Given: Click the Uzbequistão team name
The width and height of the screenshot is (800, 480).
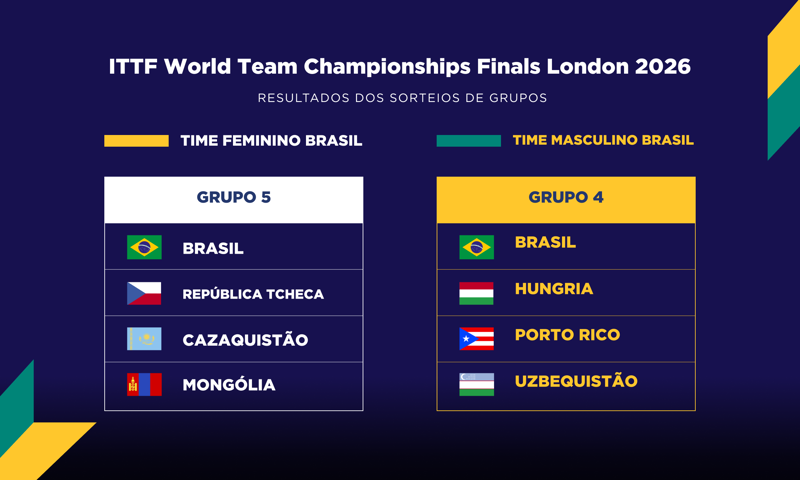Looking at the screenshot, I should pyautogui.click(x=576, y=381).
